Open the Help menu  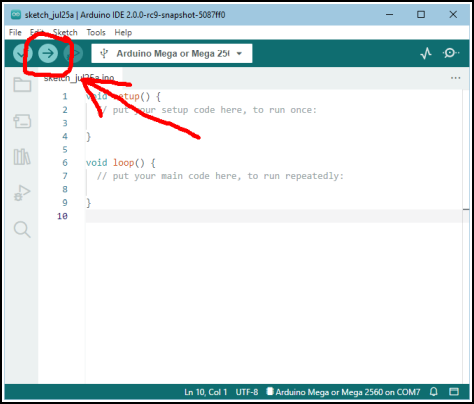(123, 33)
